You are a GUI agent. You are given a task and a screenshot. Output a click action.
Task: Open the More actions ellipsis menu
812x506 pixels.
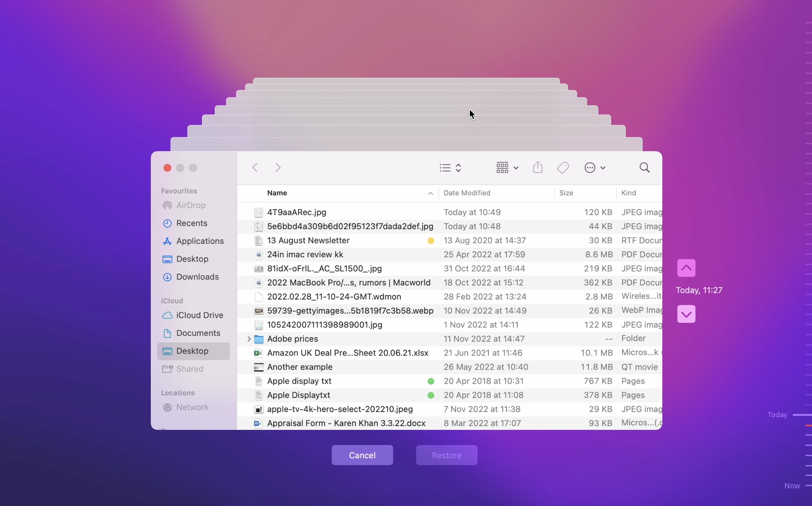(x=595, y=168)
